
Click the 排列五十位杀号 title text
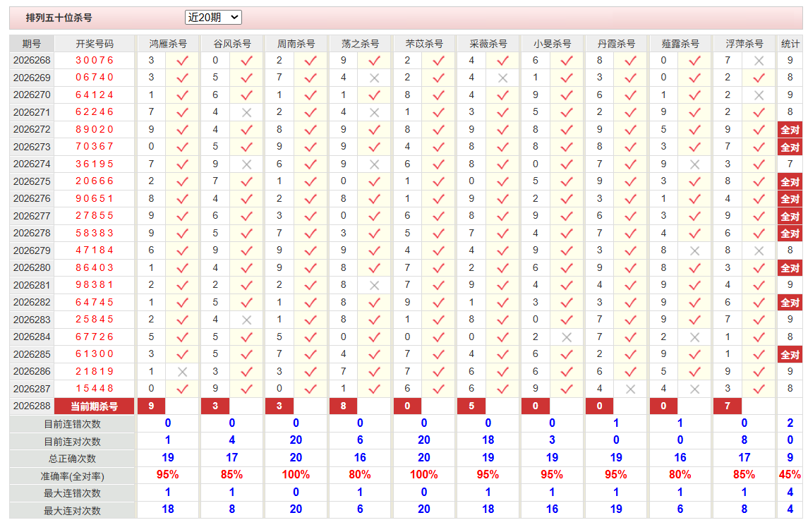pos(59,18)
